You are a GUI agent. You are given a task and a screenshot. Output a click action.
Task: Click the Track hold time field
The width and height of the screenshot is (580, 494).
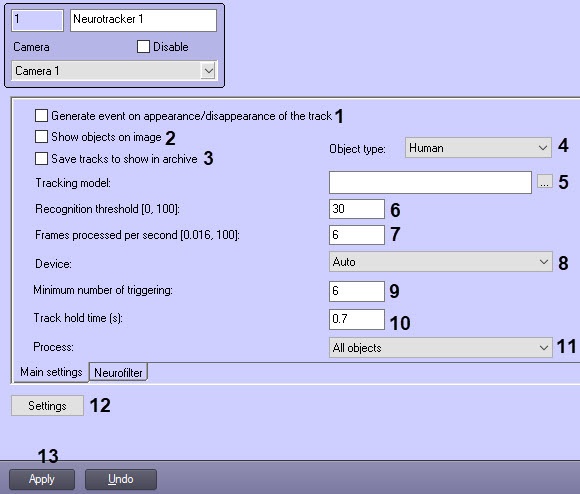(357, 319)
